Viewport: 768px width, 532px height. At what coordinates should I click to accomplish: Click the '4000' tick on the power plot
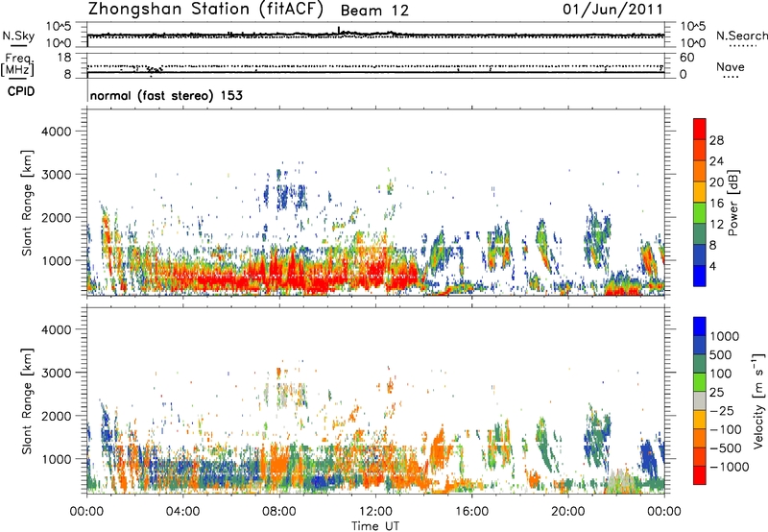(x=56, y=132)
